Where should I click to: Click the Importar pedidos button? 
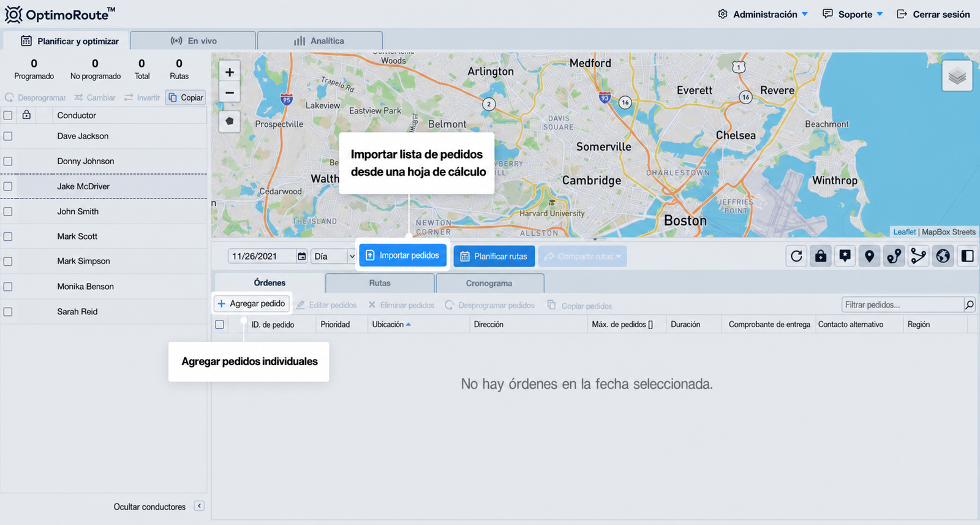(x=403, y=255)
